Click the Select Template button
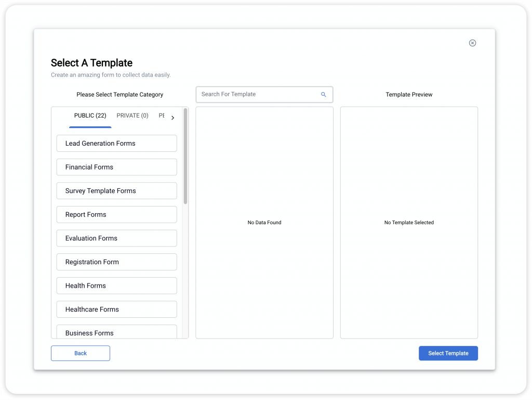The height and width of the screenshot is (400, 532). (448, 353)
